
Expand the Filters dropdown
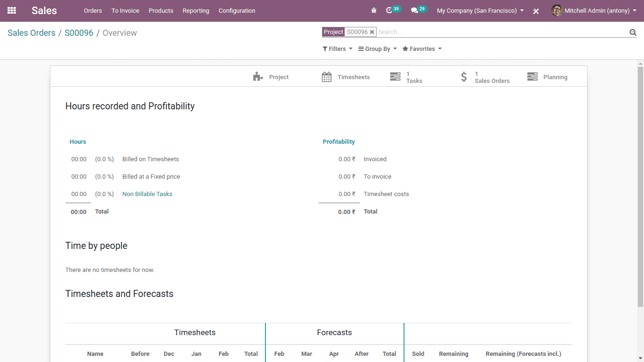pos(338,49)
